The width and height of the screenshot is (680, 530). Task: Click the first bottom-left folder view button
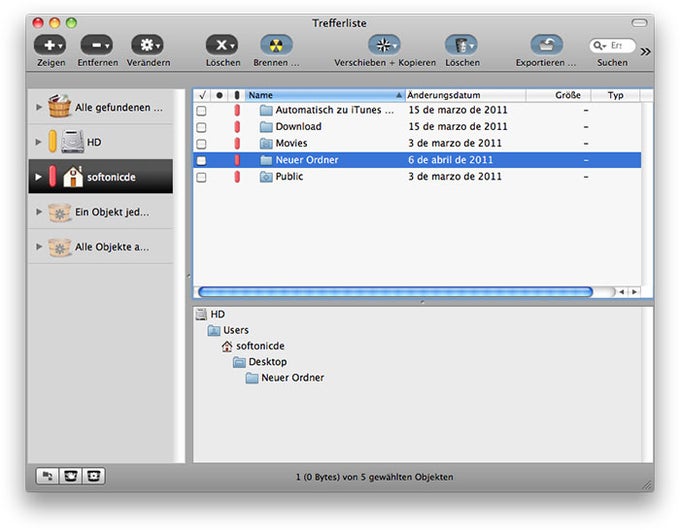click(47, 476)
